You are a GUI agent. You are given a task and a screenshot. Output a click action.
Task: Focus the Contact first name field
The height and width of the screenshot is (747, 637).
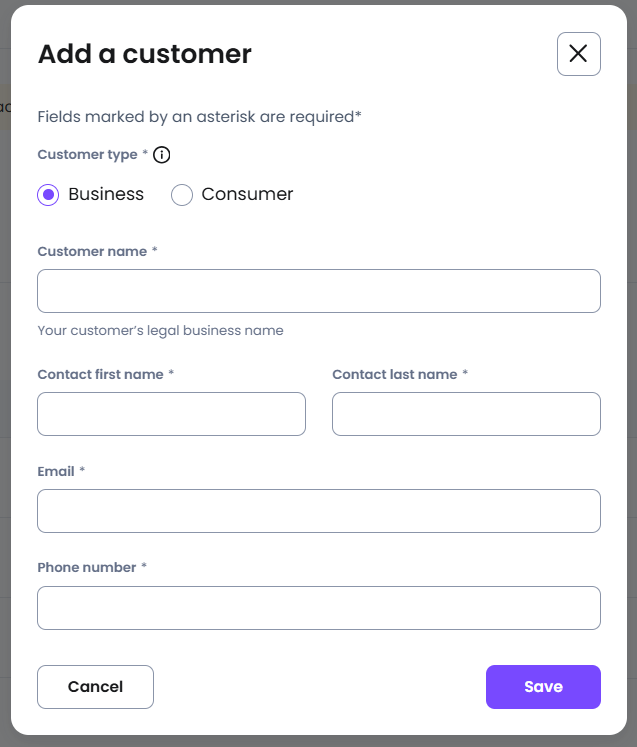point(171,414)
